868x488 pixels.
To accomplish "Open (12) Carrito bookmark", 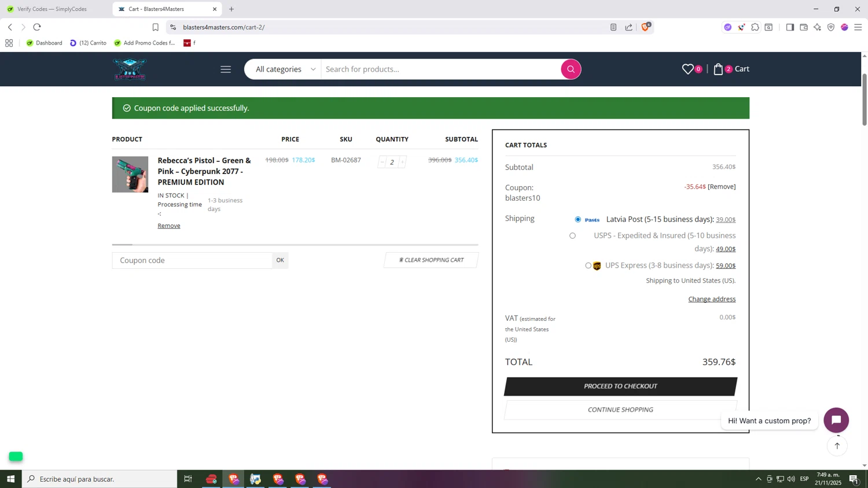I will (x=88, y=43).
